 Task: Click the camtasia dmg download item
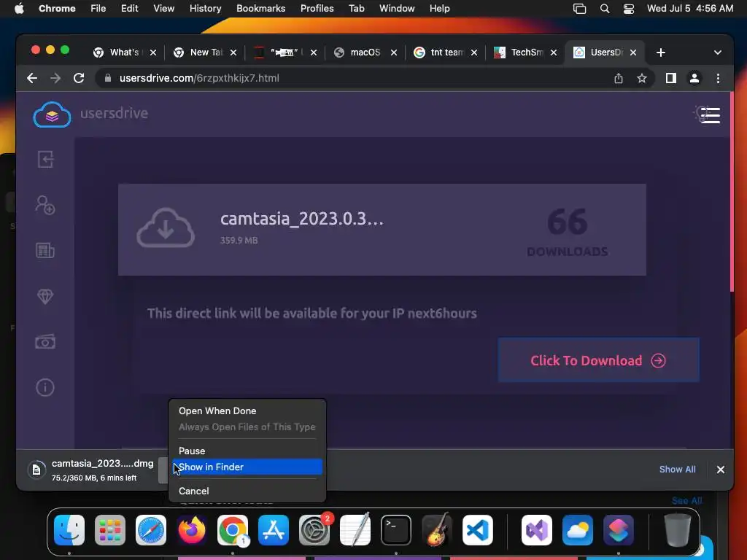click(91, 470)
